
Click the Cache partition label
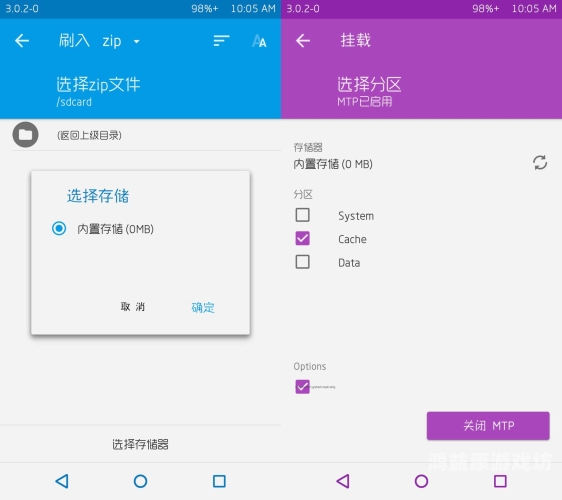[352, 239]
